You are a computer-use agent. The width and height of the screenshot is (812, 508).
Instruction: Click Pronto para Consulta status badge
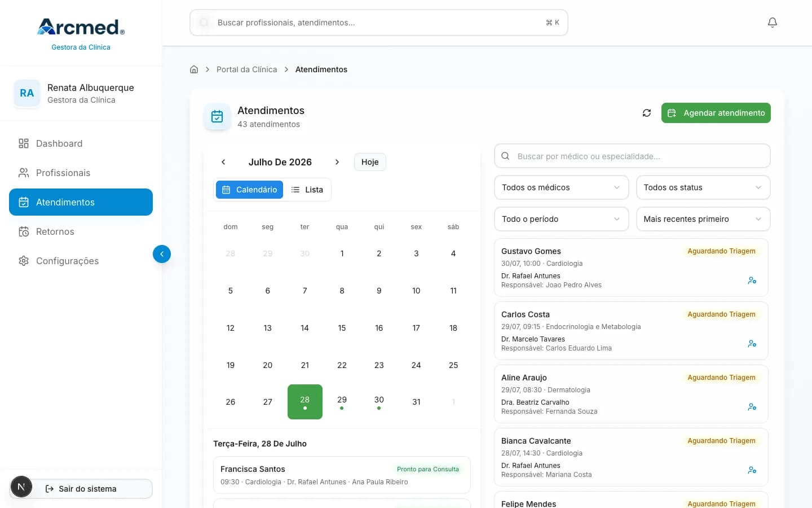point(428,469)
